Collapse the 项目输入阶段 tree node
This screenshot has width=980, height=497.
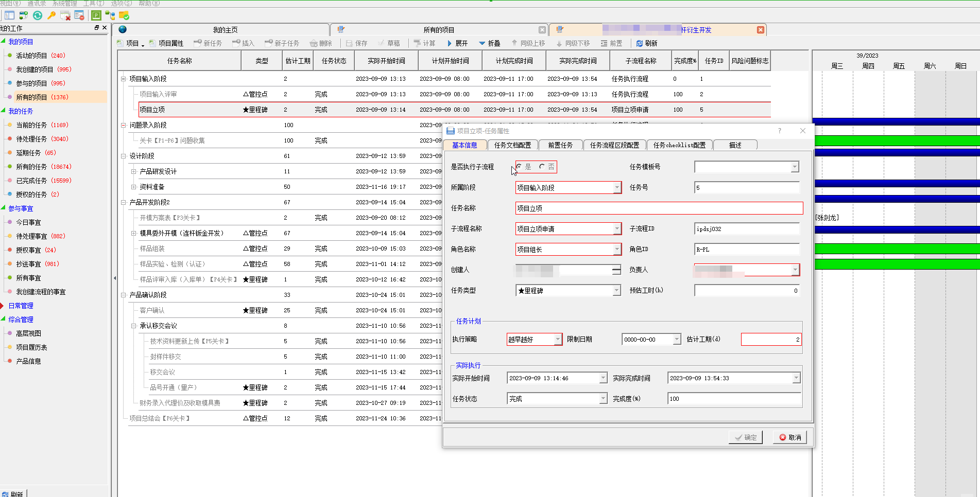point(124,79)
